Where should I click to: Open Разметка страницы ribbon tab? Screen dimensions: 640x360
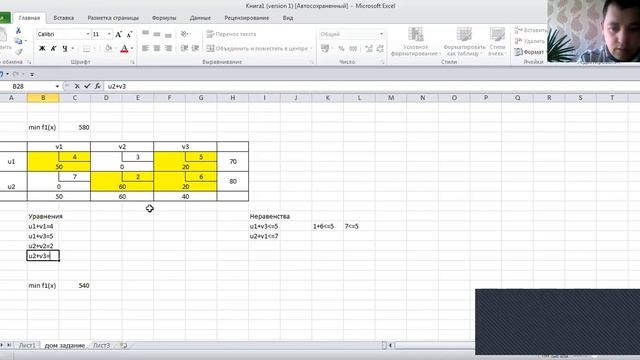(113, 18)
